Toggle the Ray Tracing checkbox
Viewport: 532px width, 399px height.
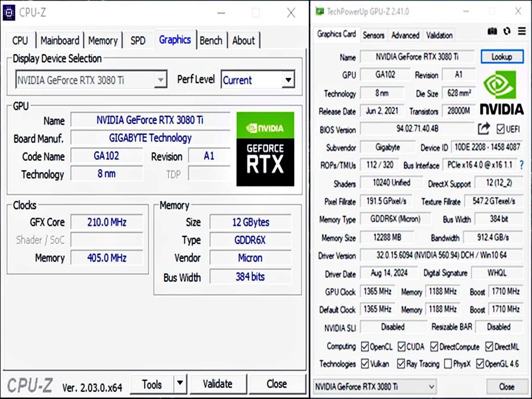point(401,364)
